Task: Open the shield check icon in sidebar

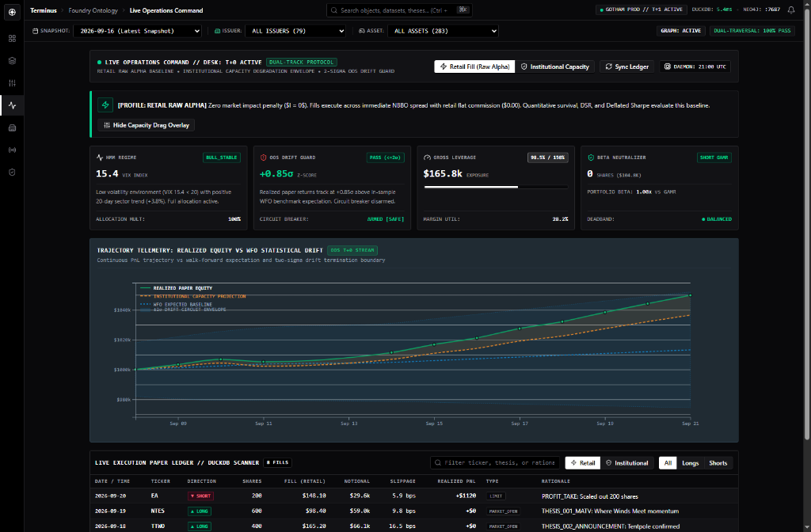Action: (x=12, y=172)
